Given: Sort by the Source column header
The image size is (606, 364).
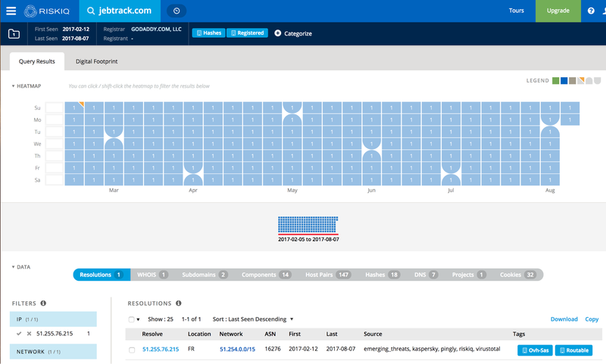Looking at the screenshot, I should [373, 334].
